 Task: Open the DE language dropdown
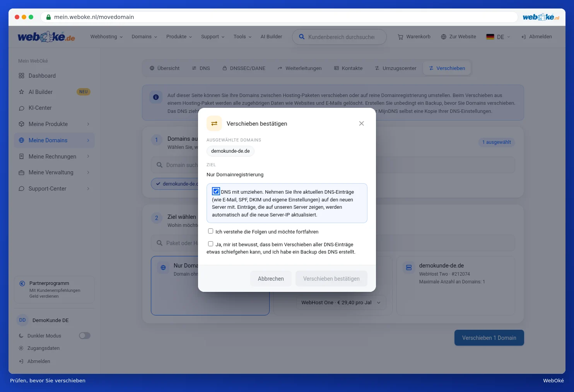(498, 37)
